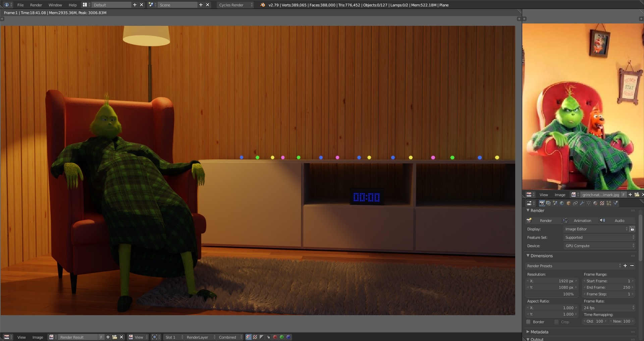
Task: Click the Animation render button
Action: (580, 220)
